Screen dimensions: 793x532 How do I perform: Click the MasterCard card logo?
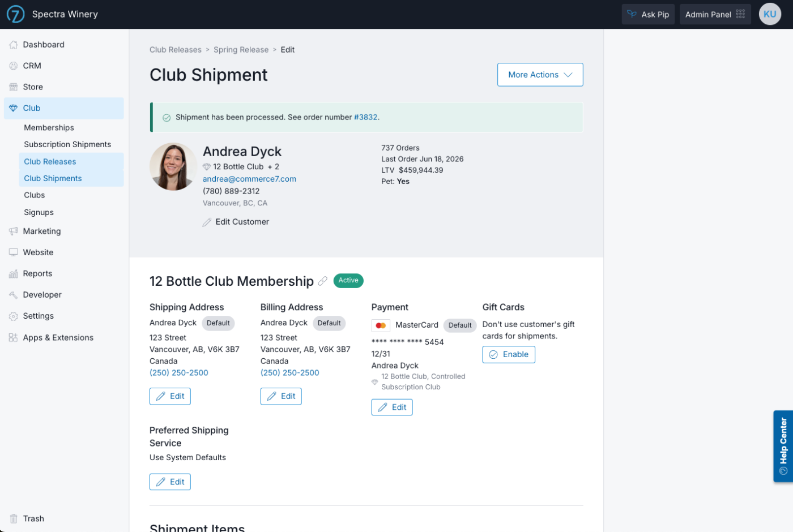tap(381, 325)
